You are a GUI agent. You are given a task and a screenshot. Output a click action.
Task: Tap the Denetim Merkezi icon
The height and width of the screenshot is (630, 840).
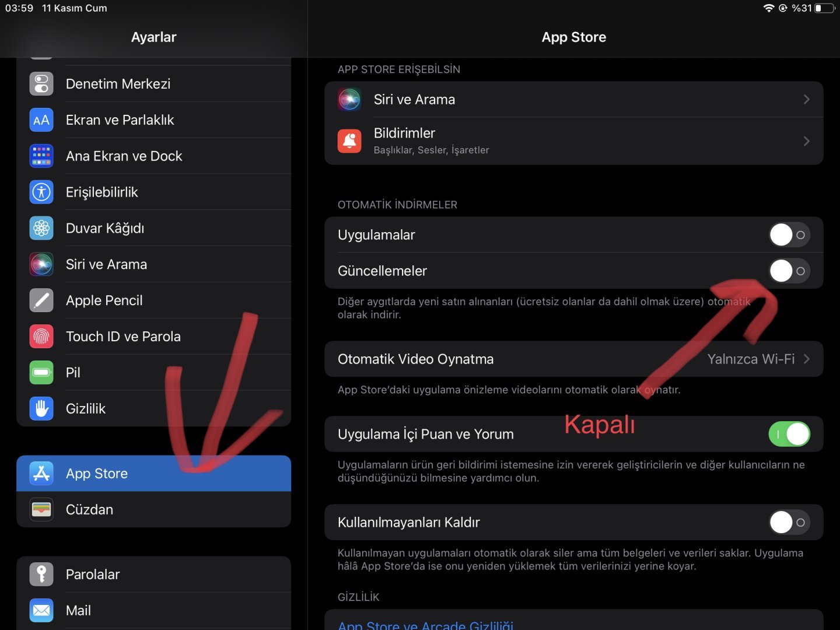[x=41, y=84]
